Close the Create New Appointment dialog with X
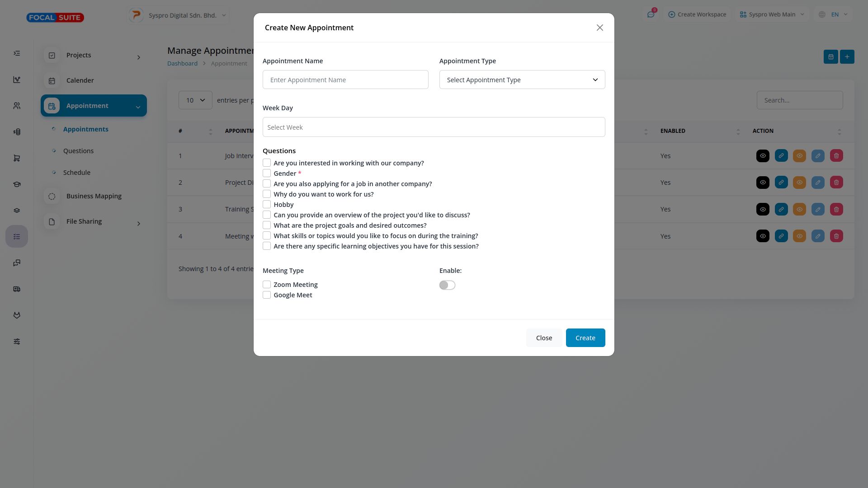The height and width of the screenshot is (488, 868). click(x=600, y=28)
